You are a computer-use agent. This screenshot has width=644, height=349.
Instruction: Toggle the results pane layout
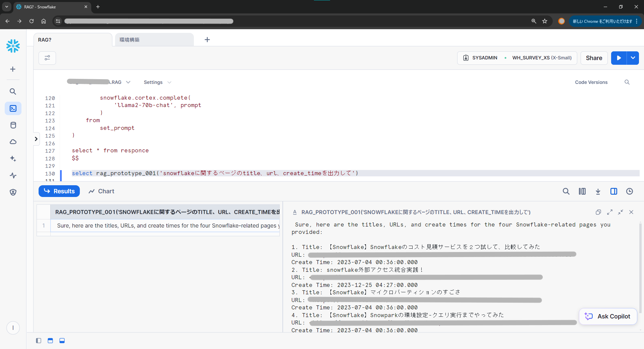pos(62,341)
